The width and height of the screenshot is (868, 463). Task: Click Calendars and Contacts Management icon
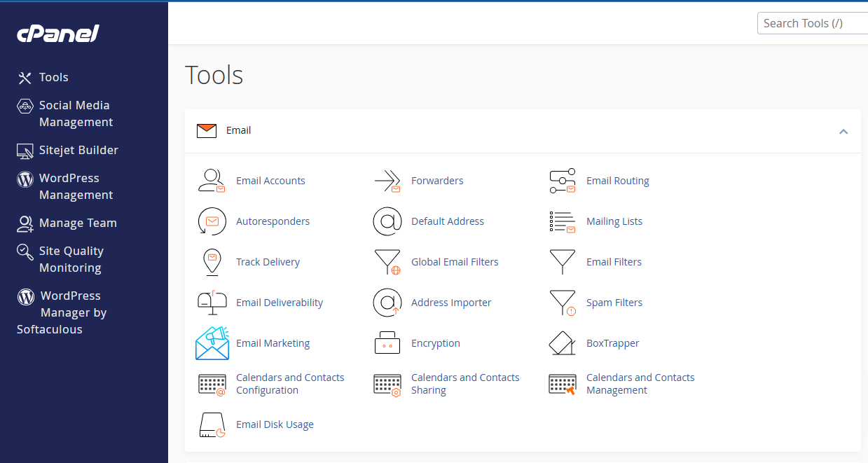pos(562,385)
